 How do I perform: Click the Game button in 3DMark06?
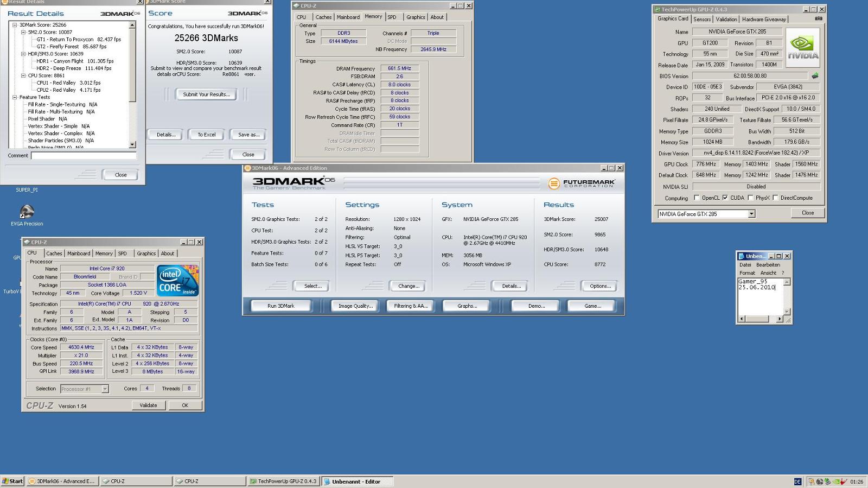pos(592,306)
